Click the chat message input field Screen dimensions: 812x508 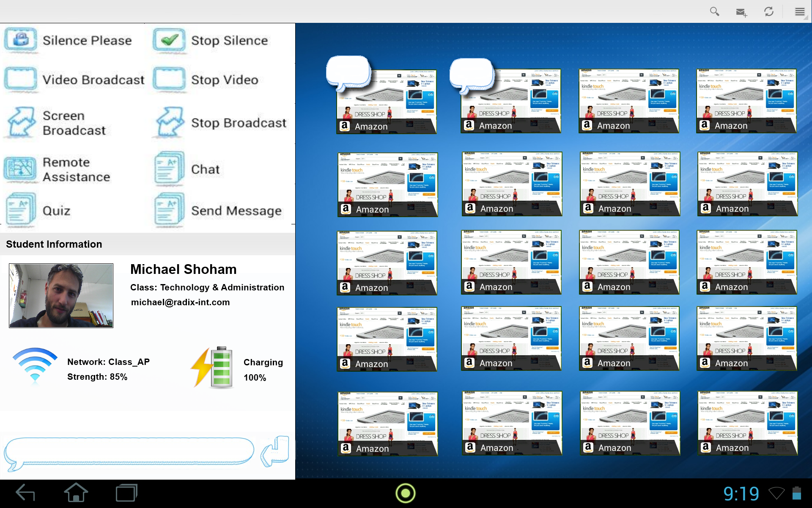129,451
